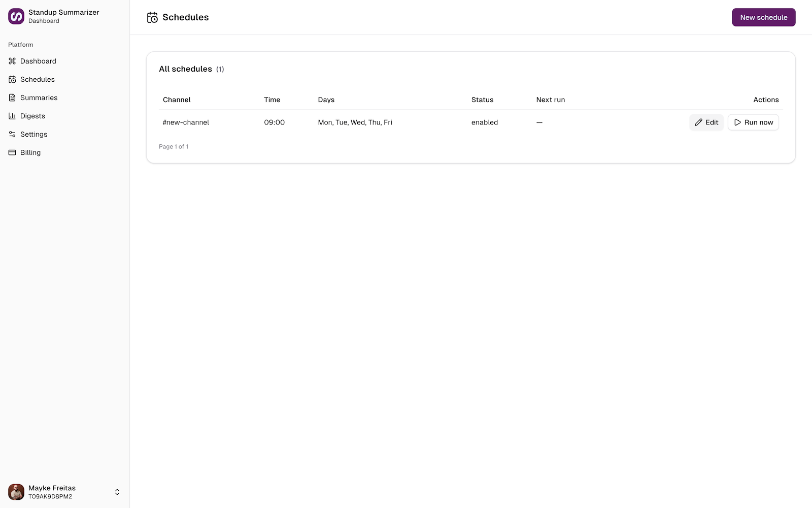812x508 pixels.
Task: Open the Summaries section from the menu
Action: (39, 98)
